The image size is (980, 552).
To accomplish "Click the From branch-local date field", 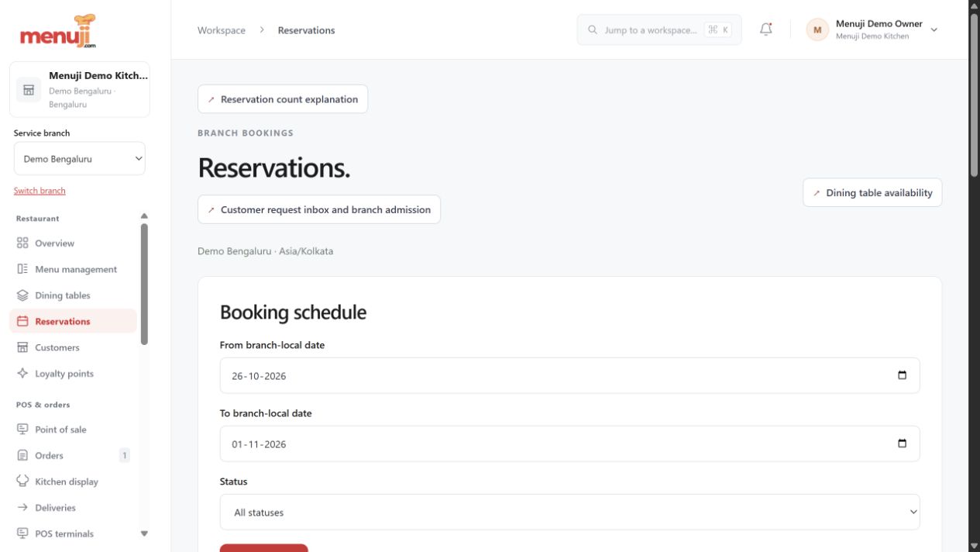I will pos(570,376).
